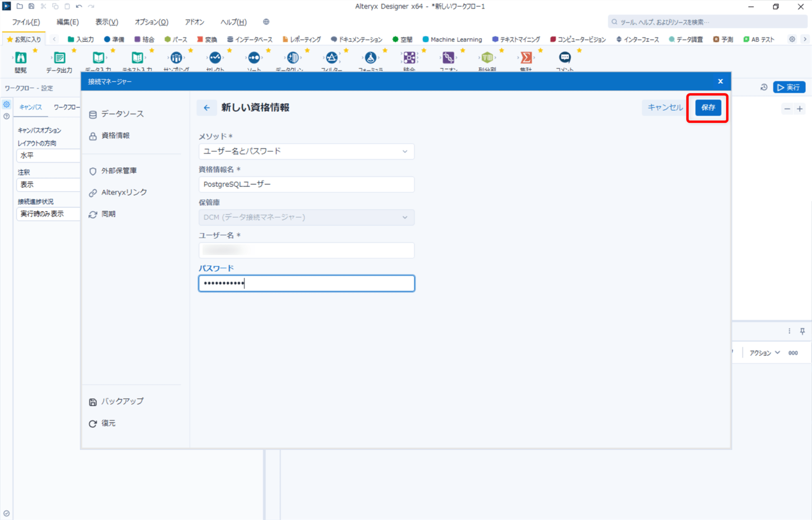The width and height of the screenshot is (812, 520).
Task: Select the データ入力 tool icon
Action: tap(98, 58)
